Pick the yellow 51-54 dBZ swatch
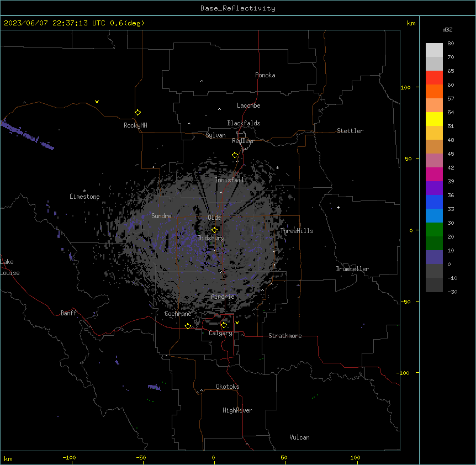The width and height of the screenshot is (476, 465). pos(434,119)
